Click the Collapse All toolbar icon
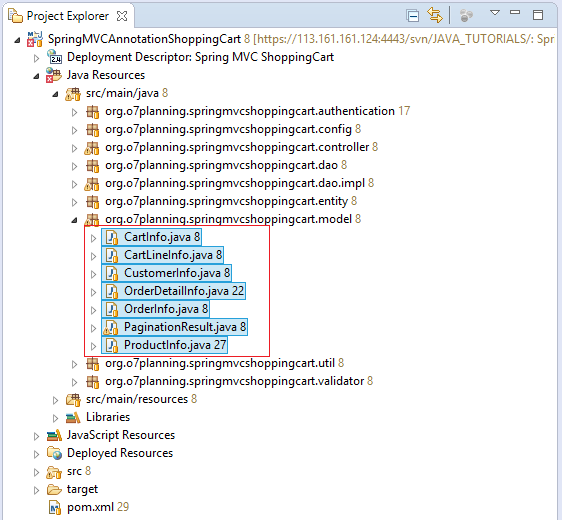The image size is (562, 520). [413, 16]
